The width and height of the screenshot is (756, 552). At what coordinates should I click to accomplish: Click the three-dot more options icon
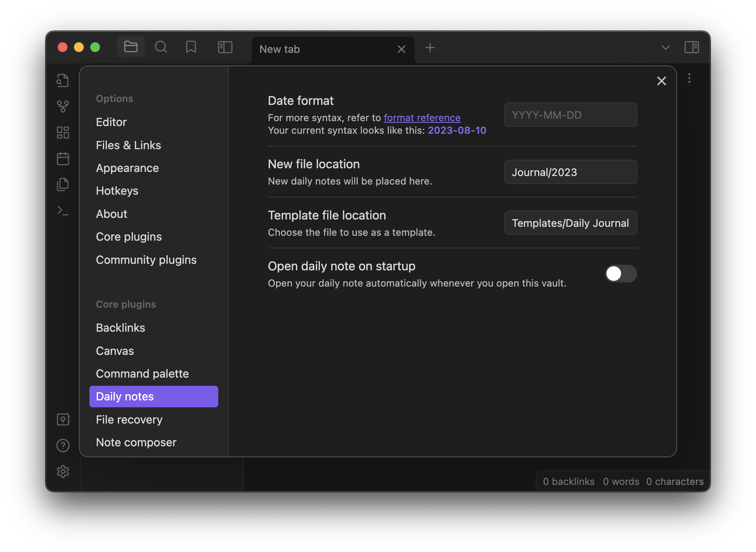coord(689,78)
